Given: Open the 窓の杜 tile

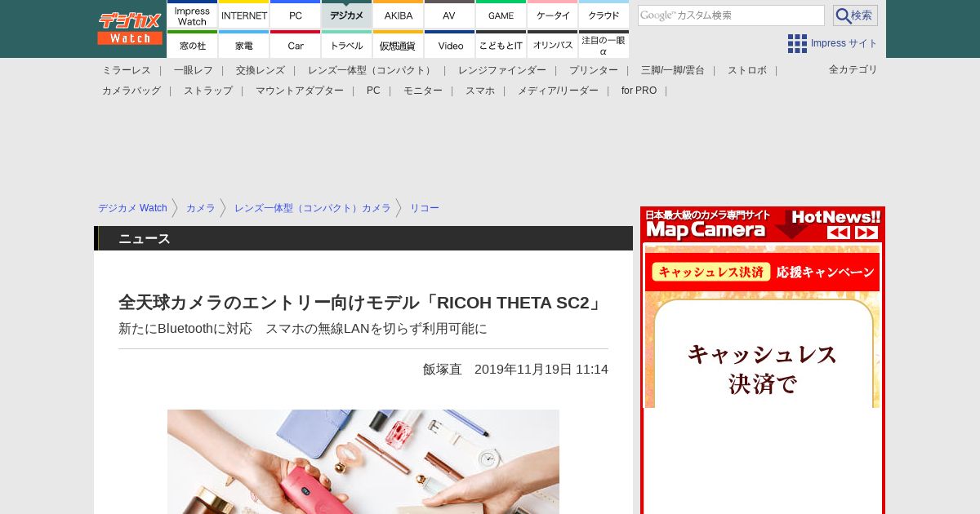Looking at the screenshot, I should tap(193, 45).
